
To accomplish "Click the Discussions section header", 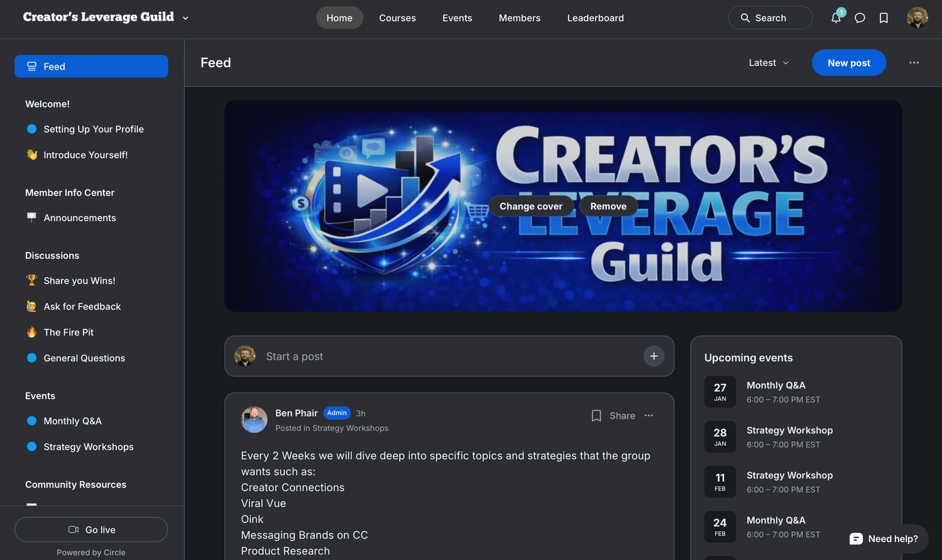I will (x=52, y=256).
